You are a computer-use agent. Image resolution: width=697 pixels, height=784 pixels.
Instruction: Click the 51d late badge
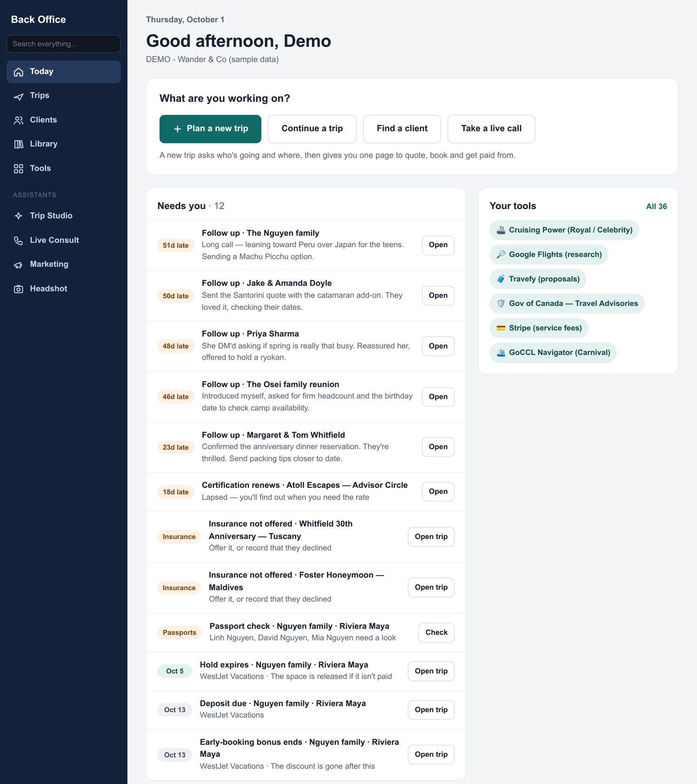[176, 245]
